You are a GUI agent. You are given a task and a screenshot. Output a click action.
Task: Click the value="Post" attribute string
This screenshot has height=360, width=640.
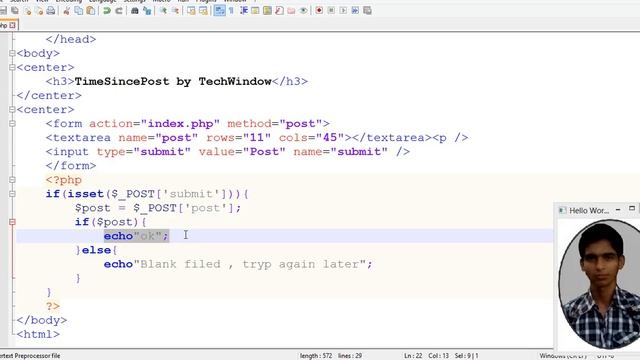pyautogui.click(x=242, y=151)
